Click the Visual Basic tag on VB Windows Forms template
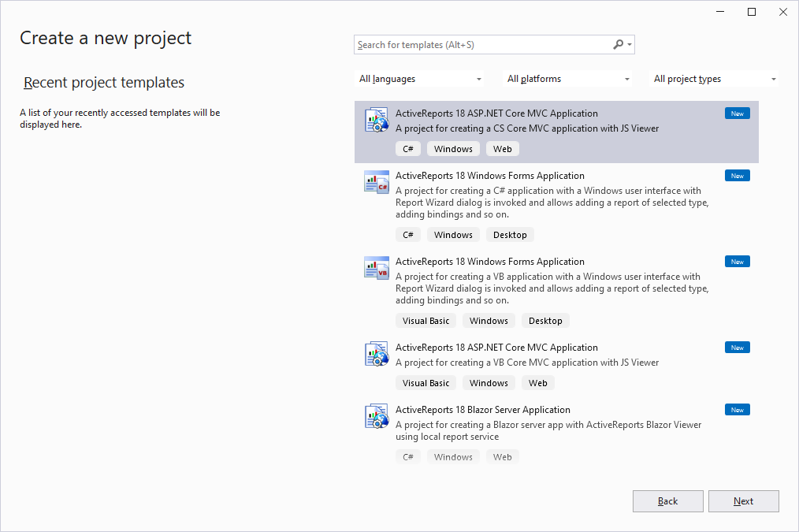 click(426, 321)
